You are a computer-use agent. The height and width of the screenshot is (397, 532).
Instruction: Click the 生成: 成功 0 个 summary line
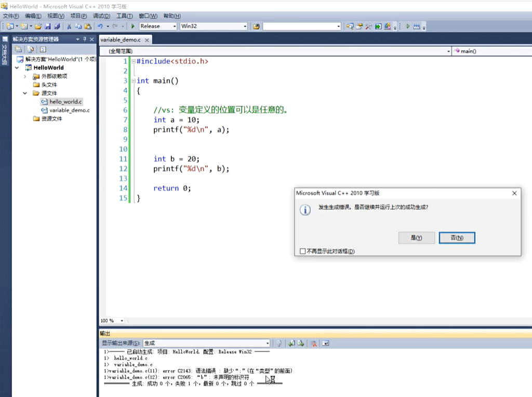coord(193,384)
